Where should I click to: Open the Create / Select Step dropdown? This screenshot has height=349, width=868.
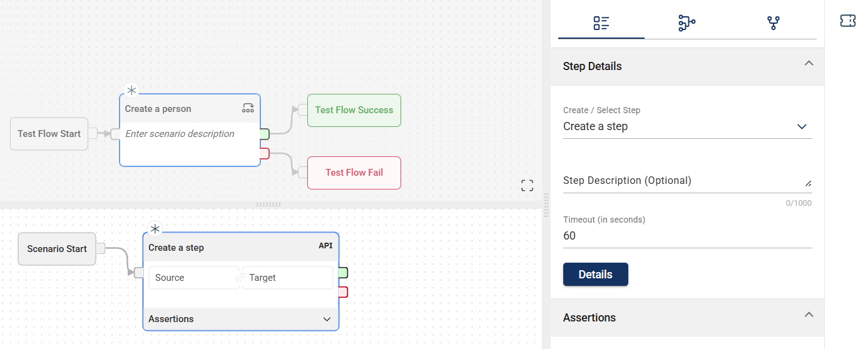pyautogui.click(x=687, y=126)
